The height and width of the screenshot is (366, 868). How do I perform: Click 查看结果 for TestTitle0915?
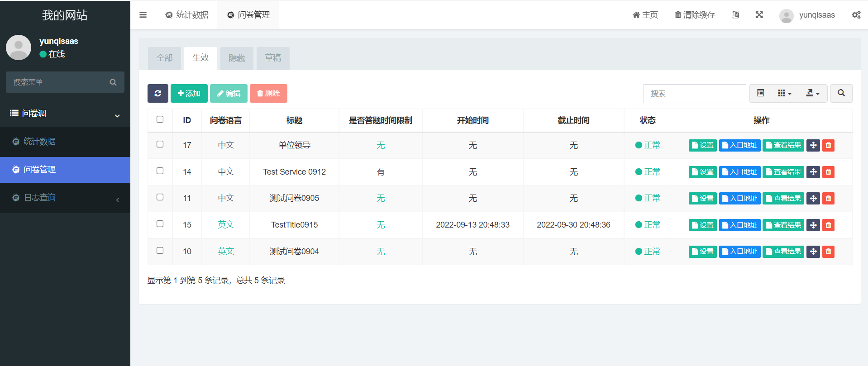pyautogui.click(x=783, y=225)
